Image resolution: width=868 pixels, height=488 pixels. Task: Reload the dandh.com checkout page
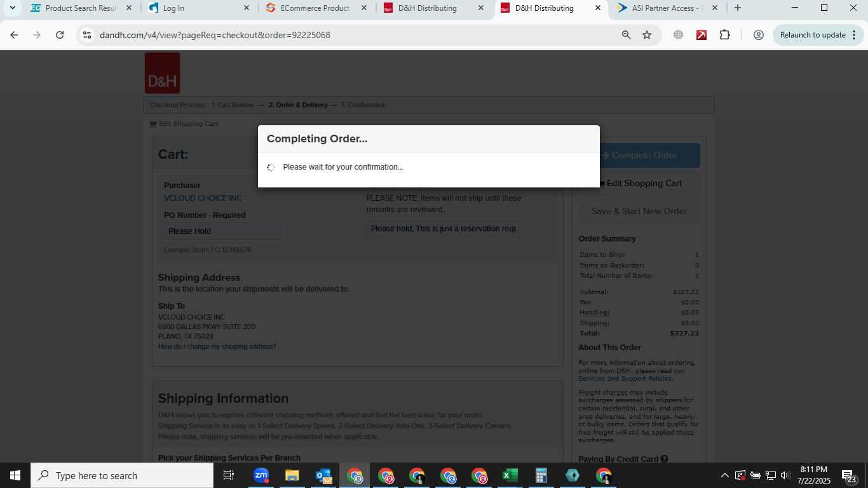click(60, 35)
